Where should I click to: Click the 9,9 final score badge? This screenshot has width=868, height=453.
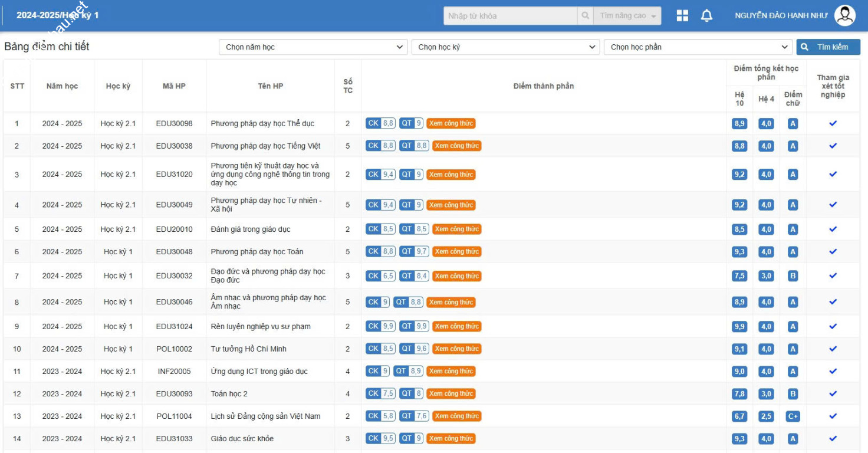(739, 327)
